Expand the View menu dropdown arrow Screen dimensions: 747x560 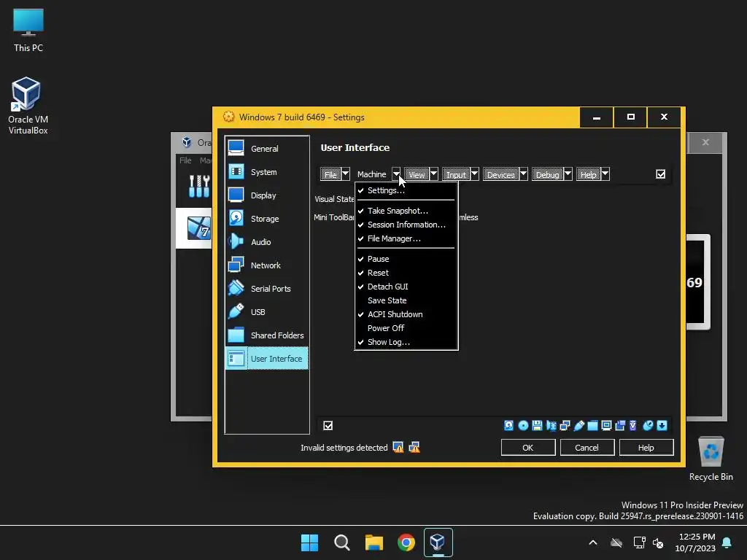[x=433, y=174]
